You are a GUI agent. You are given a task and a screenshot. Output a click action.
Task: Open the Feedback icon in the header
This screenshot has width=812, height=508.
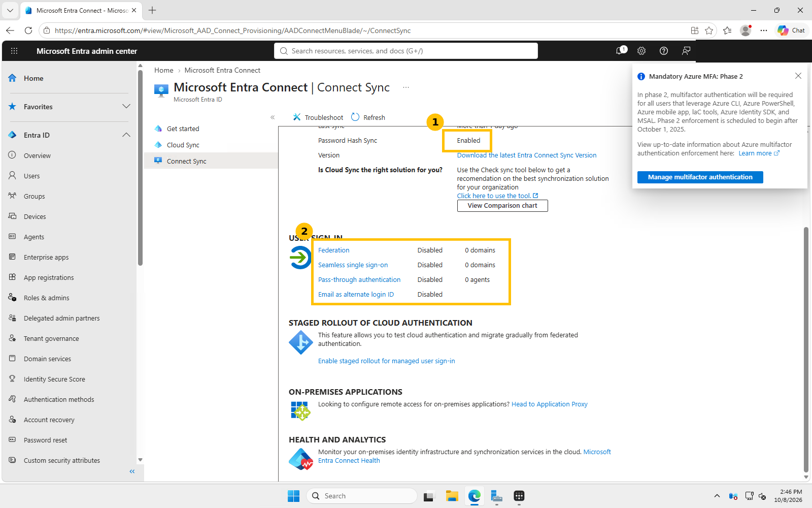[x=686, y=51]
